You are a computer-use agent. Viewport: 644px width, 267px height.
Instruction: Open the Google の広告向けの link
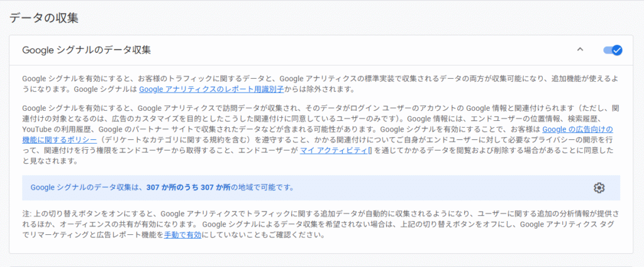point(577,129)
